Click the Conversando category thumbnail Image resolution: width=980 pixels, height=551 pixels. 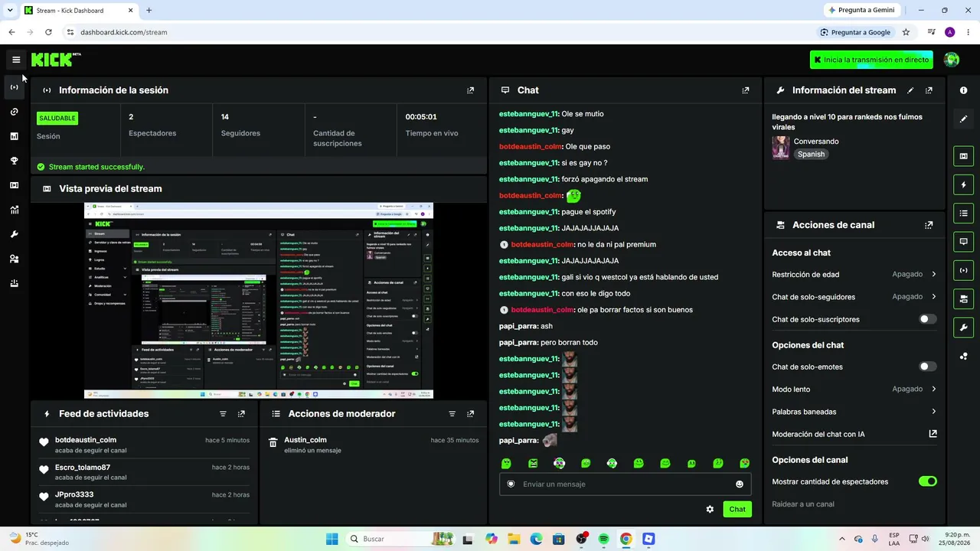[x=780, y=148]
